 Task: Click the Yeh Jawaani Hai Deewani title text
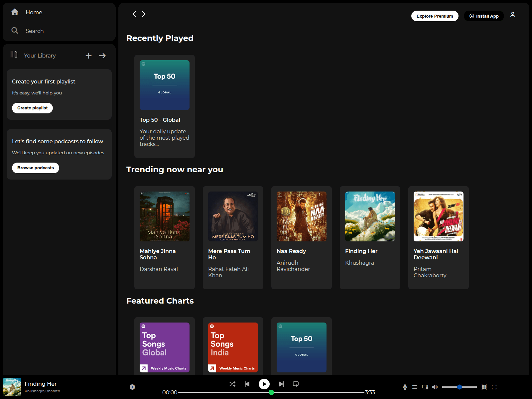click(436, 254)
